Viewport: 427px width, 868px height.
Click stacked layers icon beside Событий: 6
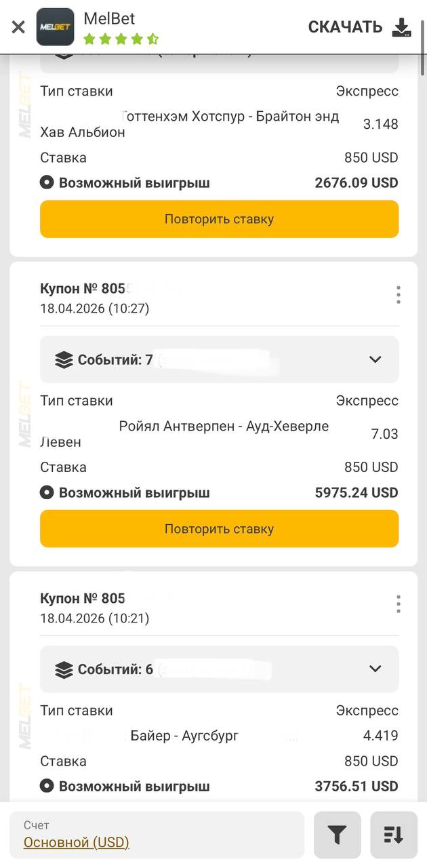coord(64,670)
